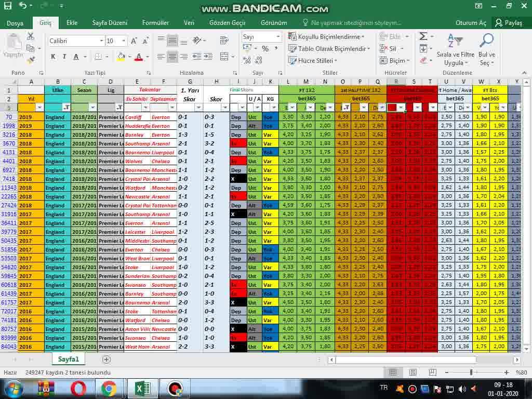
Task: Copy the selected cells
Action: pyautogui.click(x=31, y=48)
